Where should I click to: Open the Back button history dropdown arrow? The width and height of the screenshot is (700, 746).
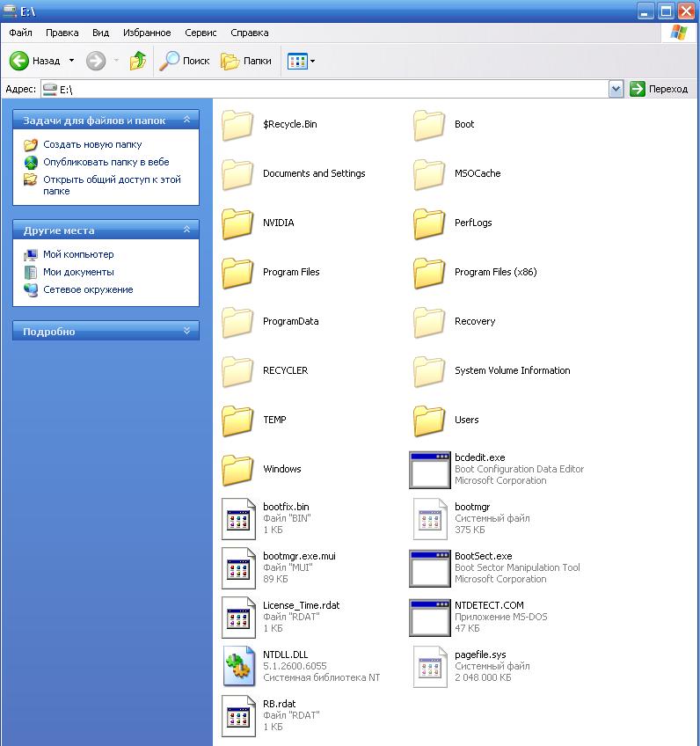pyautogui.click(x=72, y=61)
